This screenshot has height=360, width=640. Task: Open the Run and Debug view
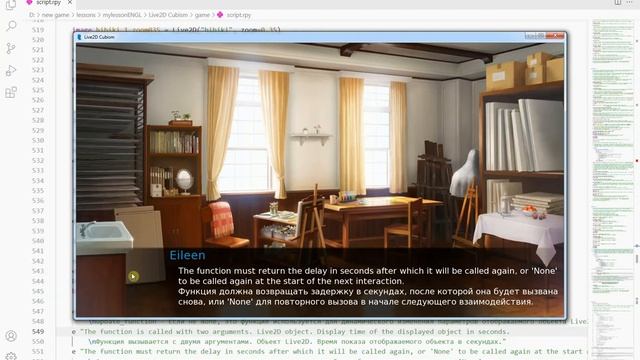click(x=11, y=70)
